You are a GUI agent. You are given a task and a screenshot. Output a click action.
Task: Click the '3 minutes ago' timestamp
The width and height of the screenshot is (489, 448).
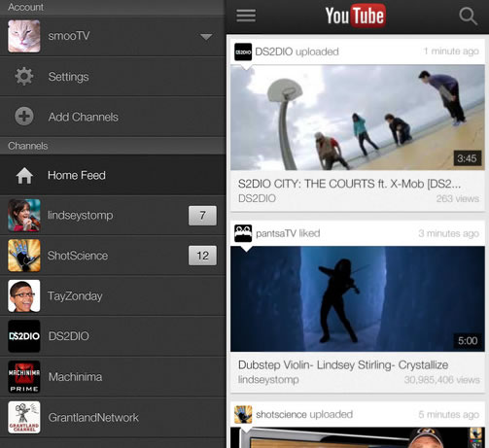tap(448, 233)
